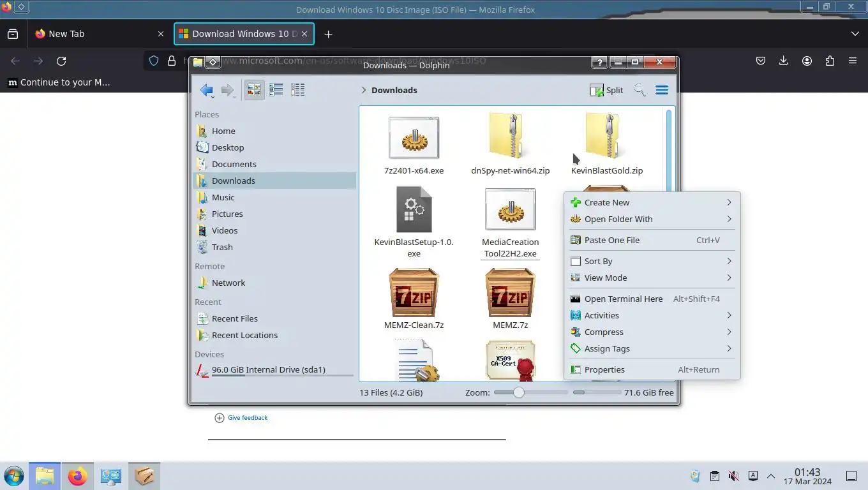Select the MEMZ.7z archive icon

pyautogui.click(x=510, y=292)
